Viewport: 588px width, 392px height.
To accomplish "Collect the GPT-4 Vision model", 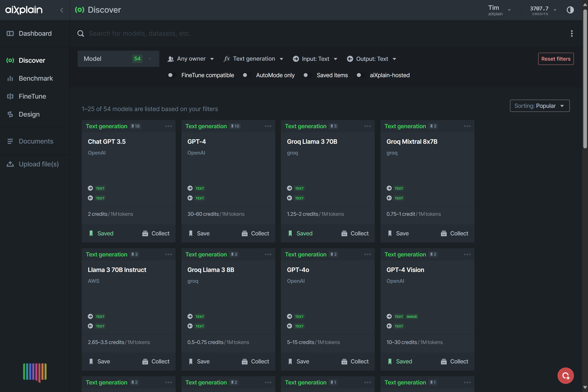I will pyautogui.click(x=454, y=362).
